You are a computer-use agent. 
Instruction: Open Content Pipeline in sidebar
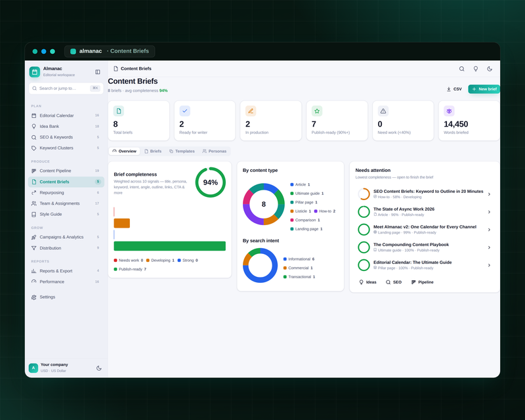click(x=66, y=171)
